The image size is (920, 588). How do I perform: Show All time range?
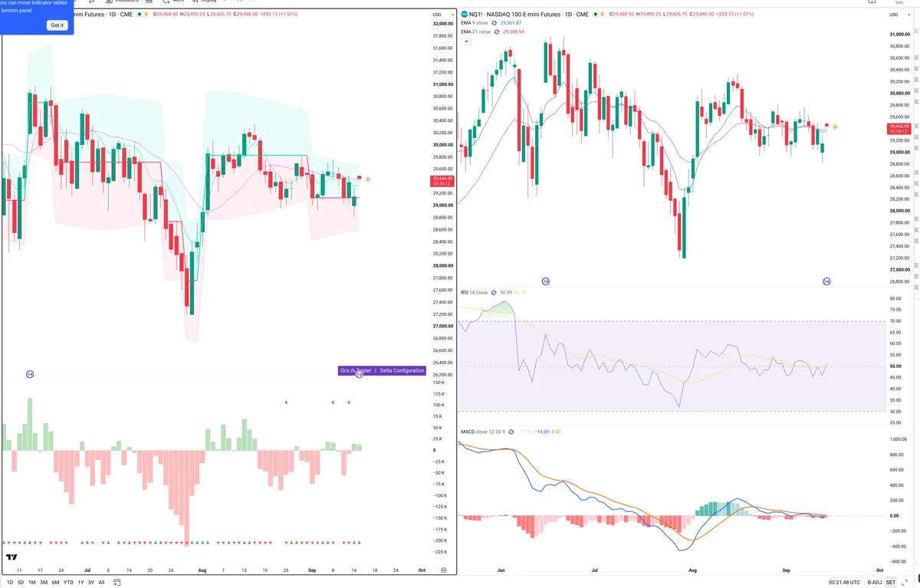pyautogui.click(x=101, y=583)
